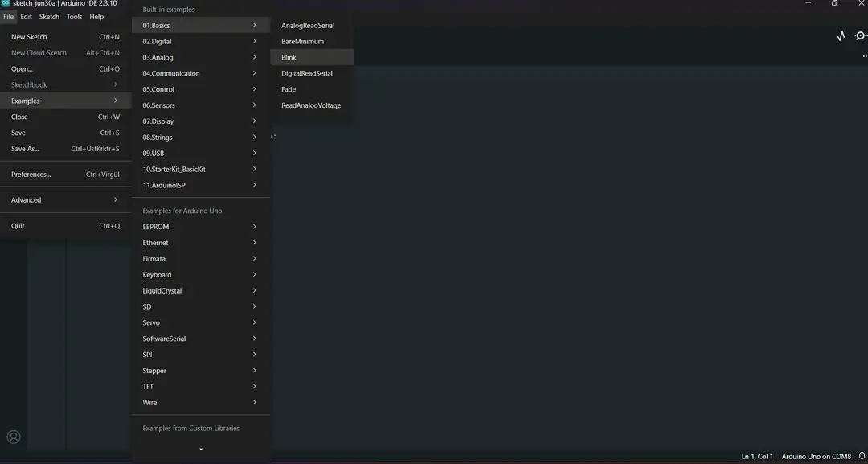868x464 pixels.
Task: Open the BareMinimum example
Action: pos(312,42)
